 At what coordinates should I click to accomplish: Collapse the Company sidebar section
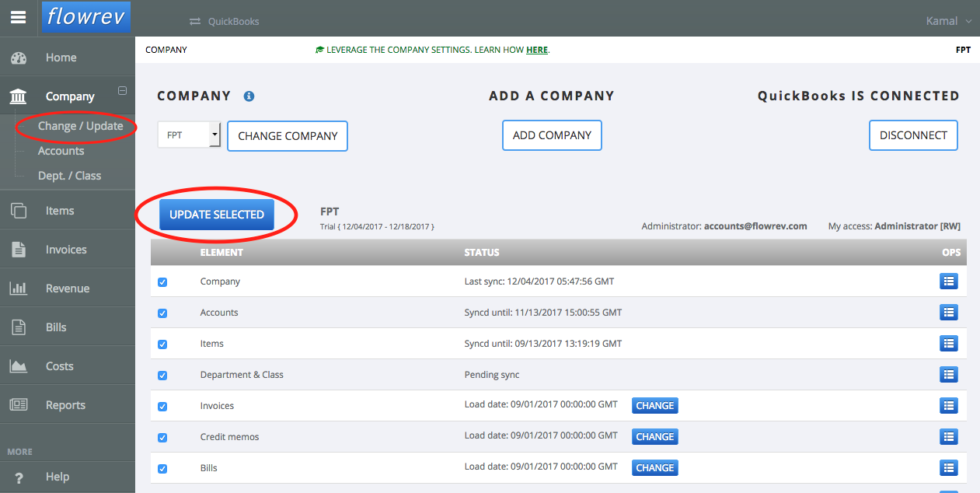pyautogui.click(x=122, y=90)
